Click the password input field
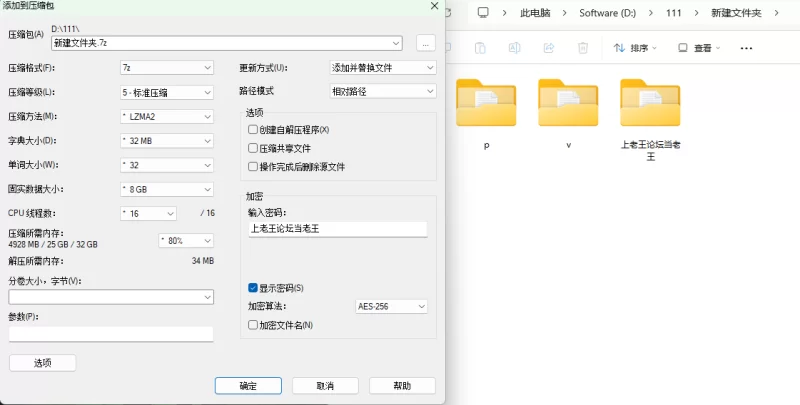 [x=337, y=229]
